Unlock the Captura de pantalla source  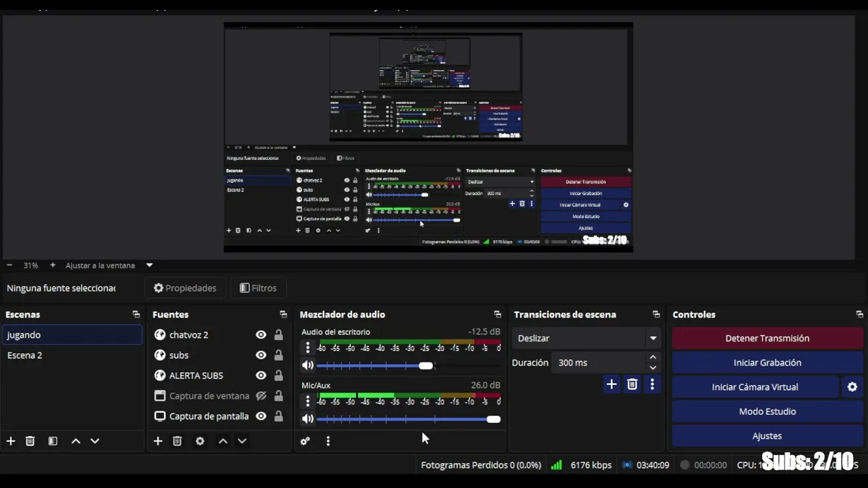pos(278,416)
